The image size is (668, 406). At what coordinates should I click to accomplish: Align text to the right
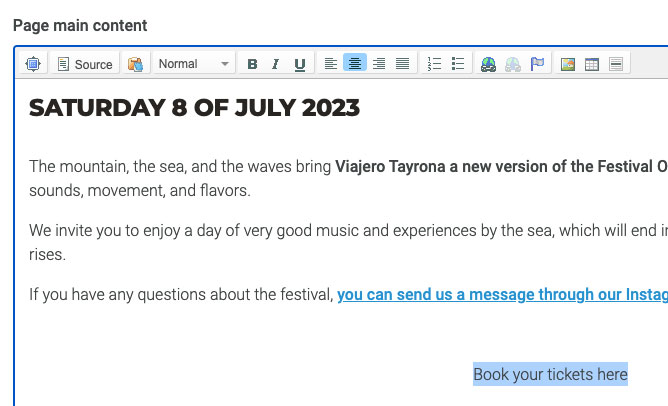pos(379,64)
